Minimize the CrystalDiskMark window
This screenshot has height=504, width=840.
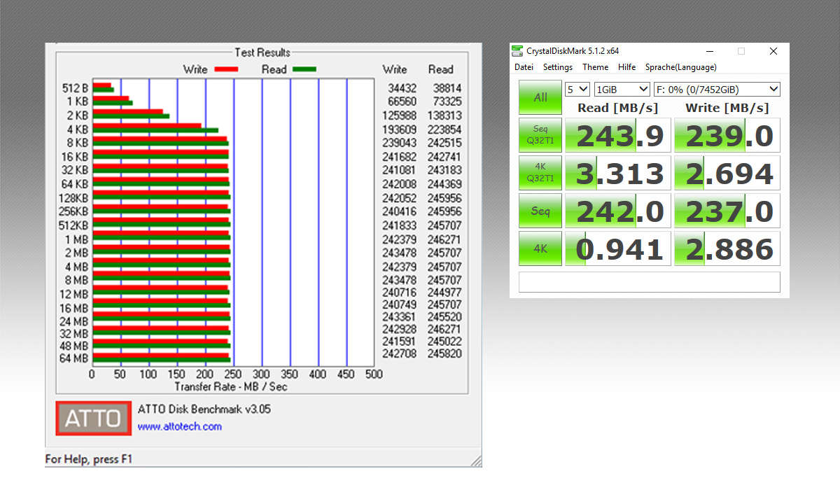(709, 51)
